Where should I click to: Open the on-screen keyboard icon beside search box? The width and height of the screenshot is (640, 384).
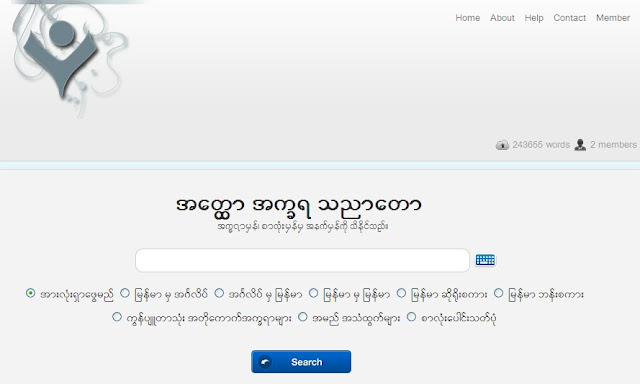point(485,260)
